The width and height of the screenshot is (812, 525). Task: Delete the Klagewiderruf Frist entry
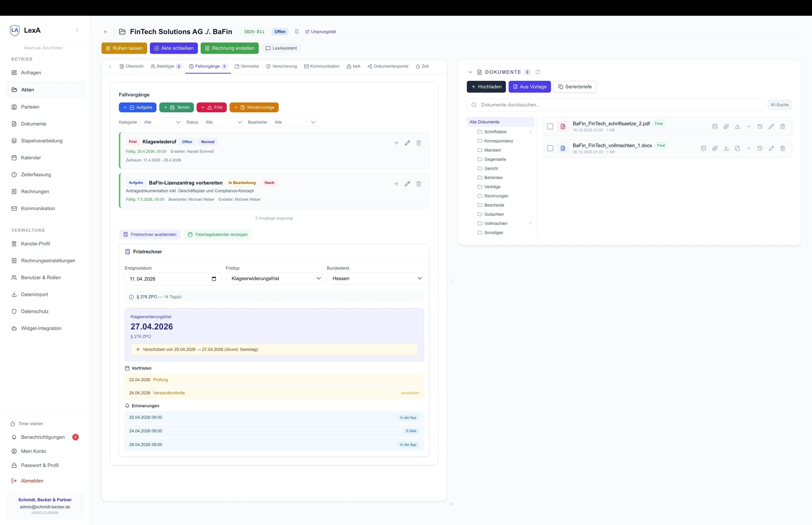418,143
